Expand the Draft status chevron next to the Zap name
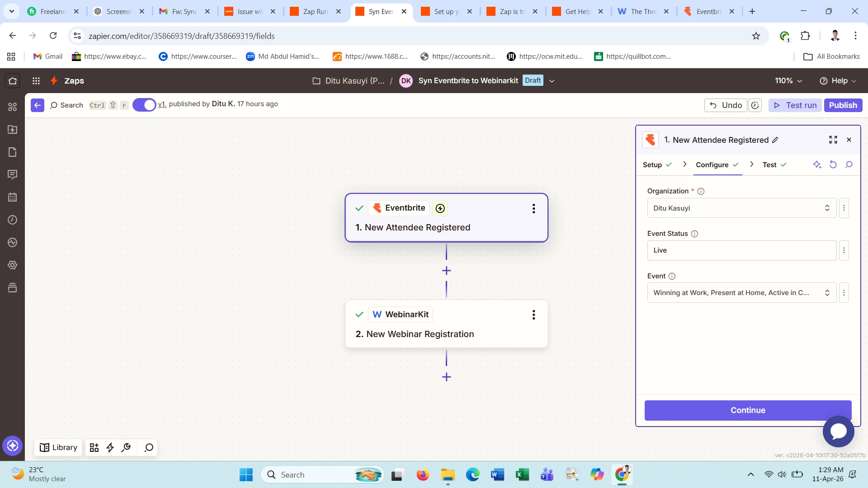868x488 pixels. pyautogui.click(x=552, y=81)
